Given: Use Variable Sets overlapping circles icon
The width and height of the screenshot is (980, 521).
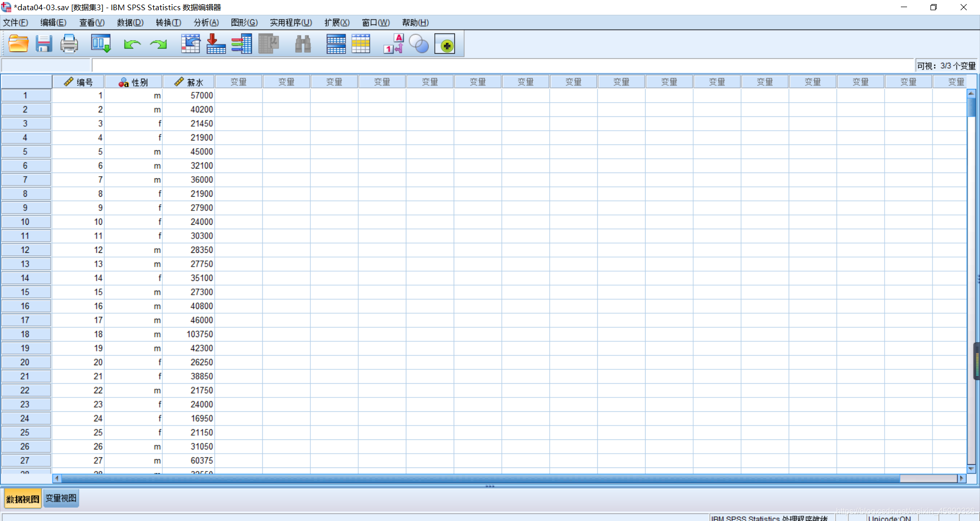Looking at the screenshot, I should tap(419, 44).
